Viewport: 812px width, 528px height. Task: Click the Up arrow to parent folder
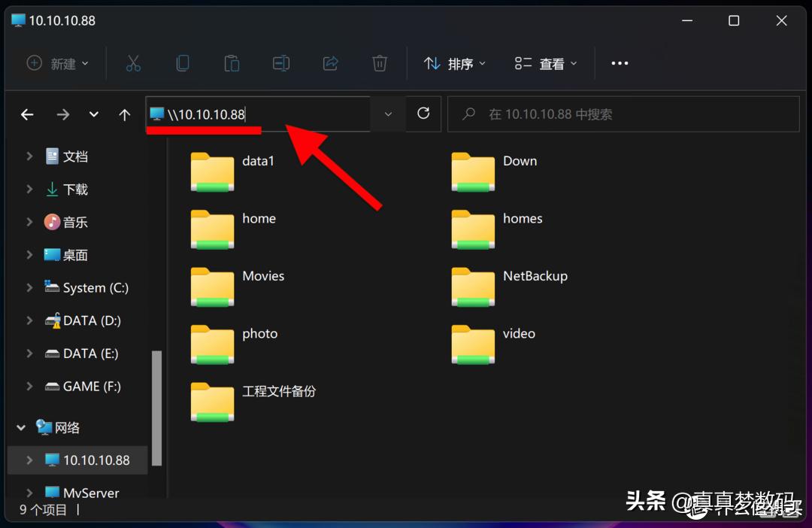pos(125,114)
